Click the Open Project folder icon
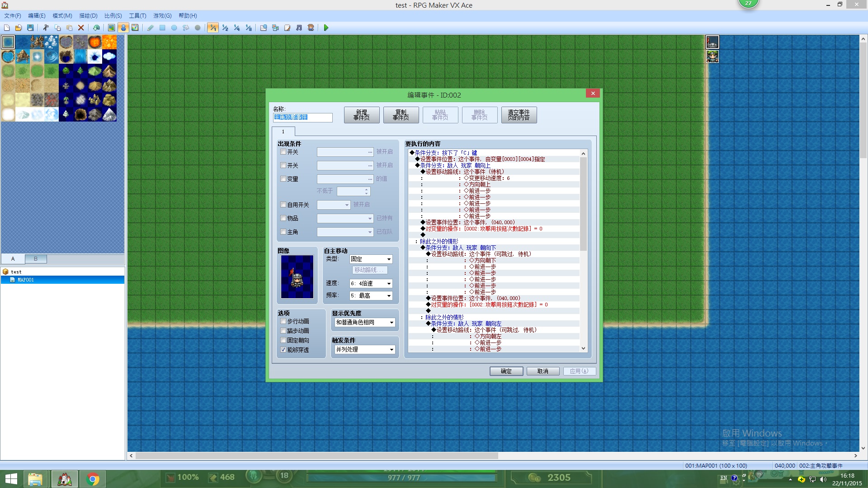Screen dimensions: 868x488 19,28
